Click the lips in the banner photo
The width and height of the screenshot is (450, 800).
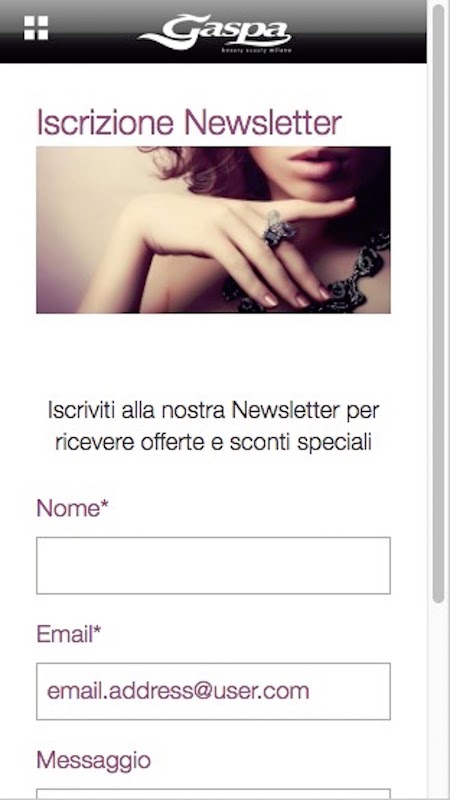tap(323, 163)
